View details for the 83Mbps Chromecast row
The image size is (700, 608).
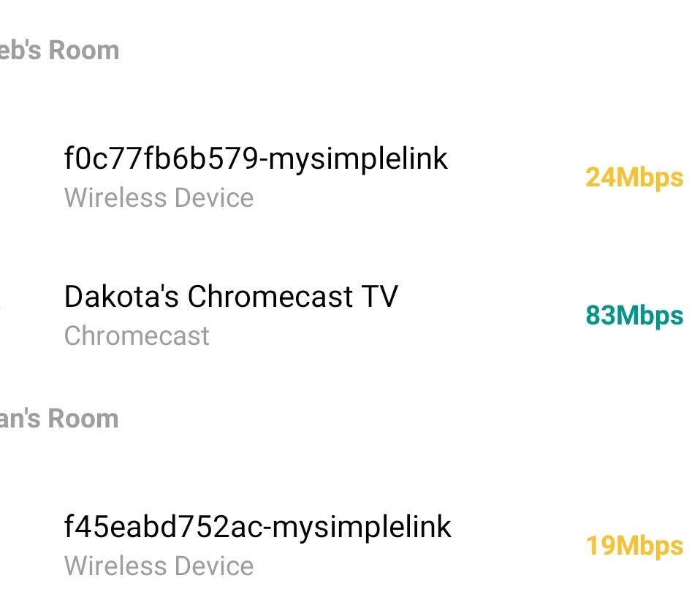pos(351,316)
